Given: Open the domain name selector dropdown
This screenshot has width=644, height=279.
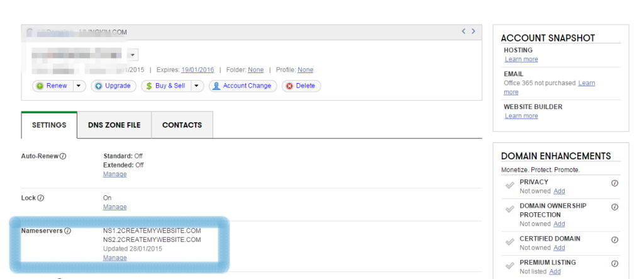Looking at the screenshot, I should click(133, 54).
